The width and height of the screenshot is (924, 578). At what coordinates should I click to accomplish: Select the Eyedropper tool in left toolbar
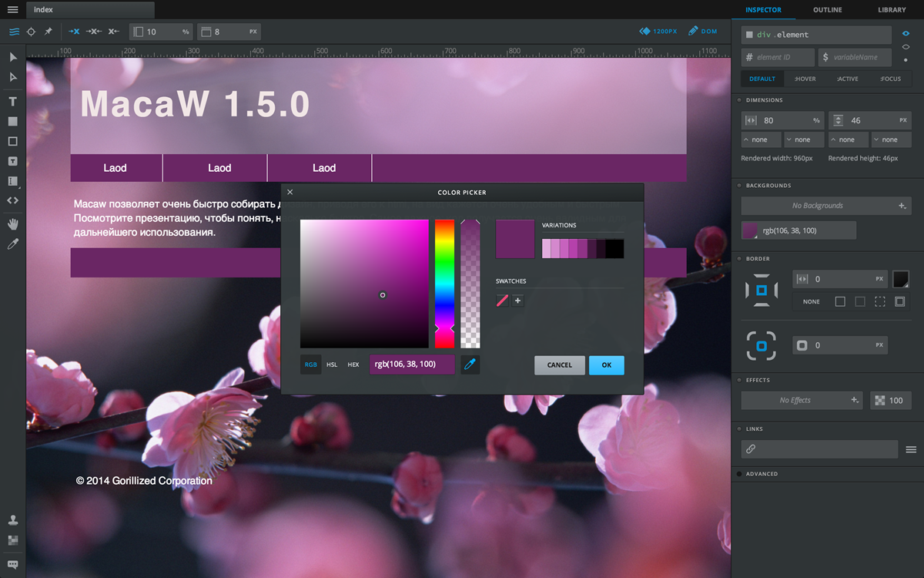[13, 244]
